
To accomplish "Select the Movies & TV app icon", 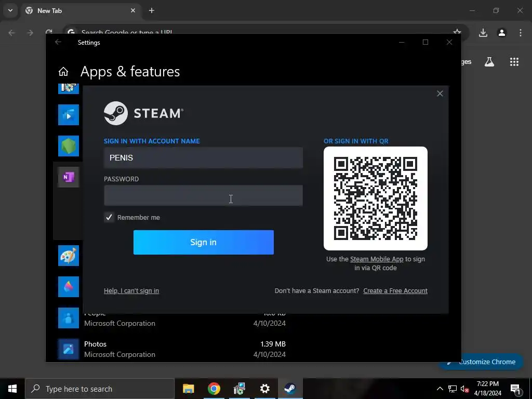I will click(69, 115).
